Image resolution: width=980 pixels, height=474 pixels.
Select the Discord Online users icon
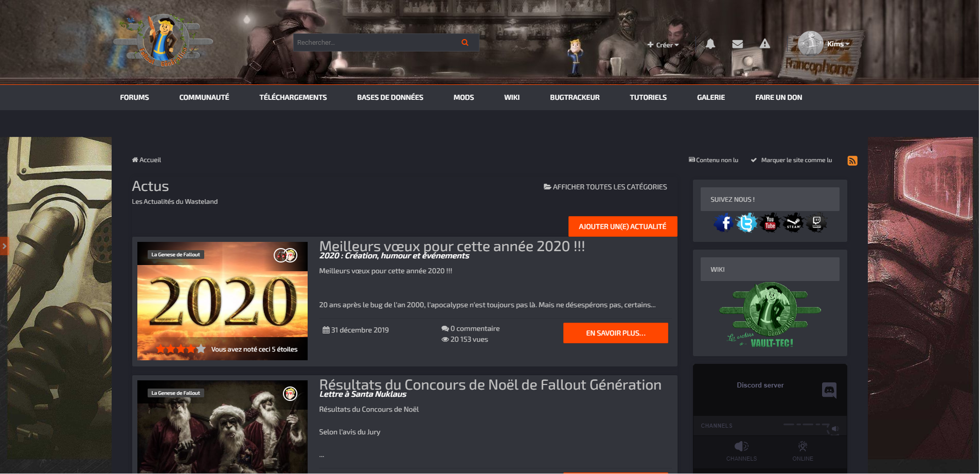pyautogui.click(x=803, y=446)
